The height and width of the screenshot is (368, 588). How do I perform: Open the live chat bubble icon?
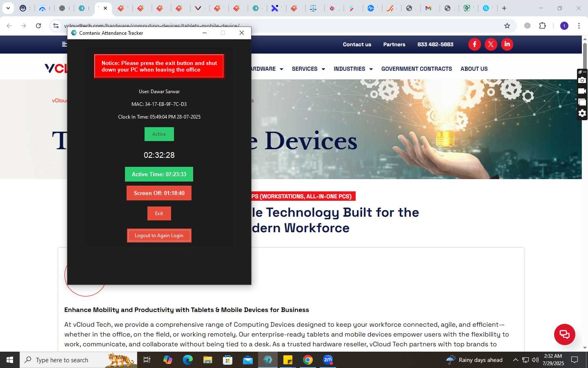[x=565, y=334]
